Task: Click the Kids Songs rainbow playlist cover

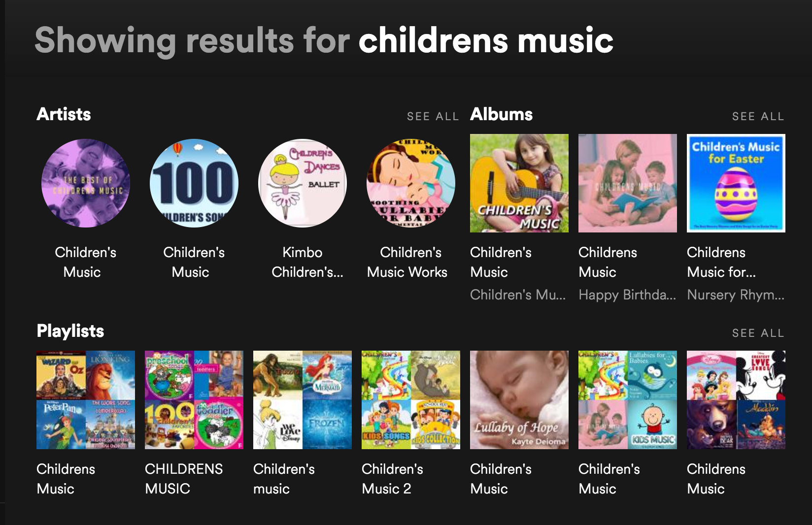Action: 411,400
